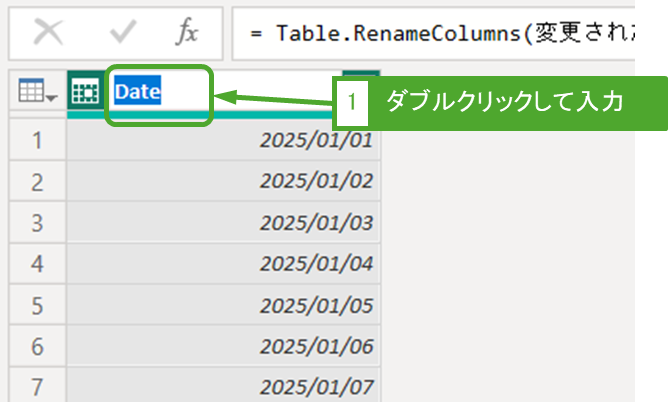Select row number 7 header
668x402 pixels.
[x=36, y=386]
